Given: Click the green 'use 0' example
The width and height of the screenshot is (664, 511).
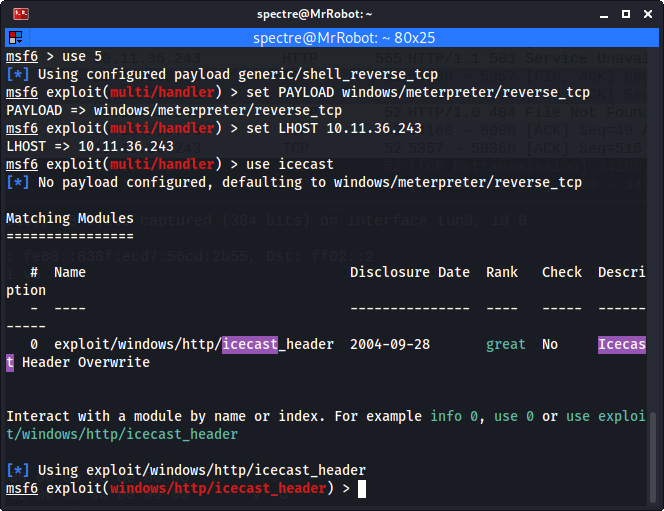Looking at the screenshot, I should pos(514,416).
